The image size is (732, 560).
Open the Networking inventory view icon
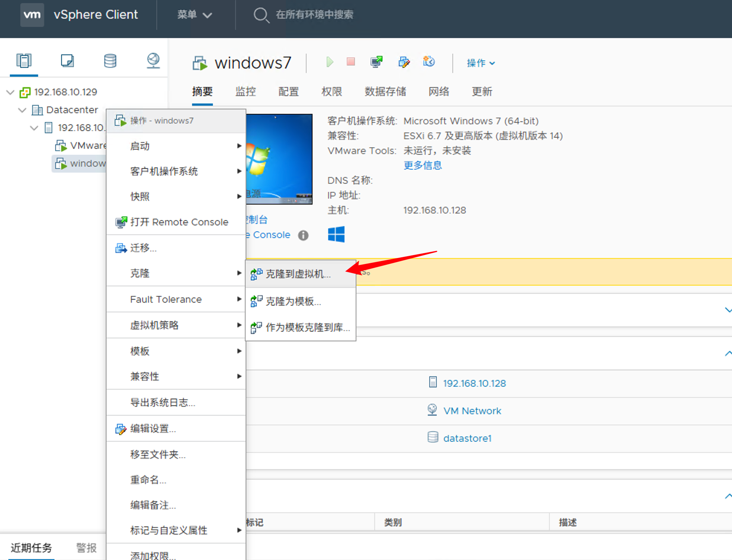point(153,61)
